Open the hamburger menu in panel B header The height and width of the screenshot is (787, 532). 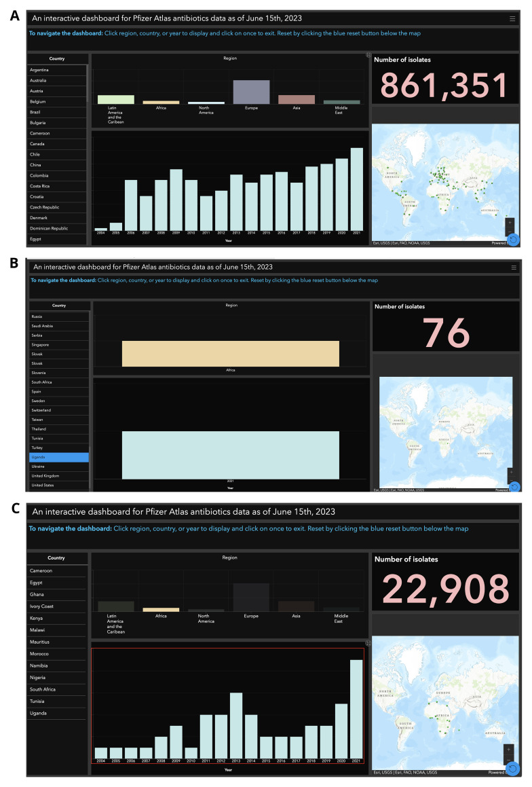[x=514, y=268]
